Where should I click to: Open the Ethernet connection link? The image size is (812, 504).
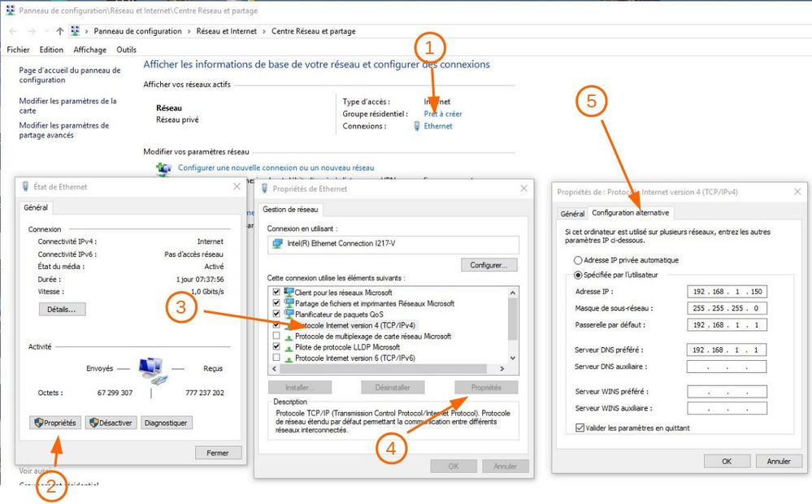[x=438, y=126]
